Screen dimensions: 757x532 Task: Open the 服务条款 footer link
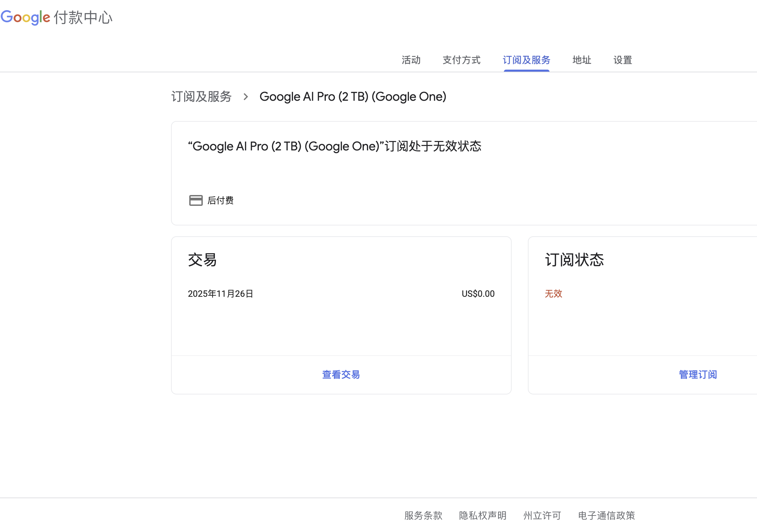click(x=423, y=515)
